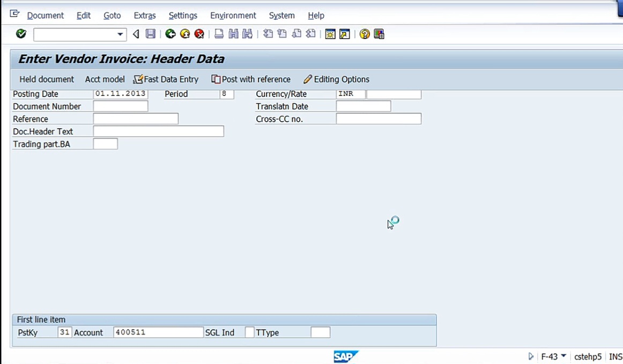Image resolution: width=623 pixels, height=364 pixels.
Task: Open the Settings menu
Action: (183, 16)
